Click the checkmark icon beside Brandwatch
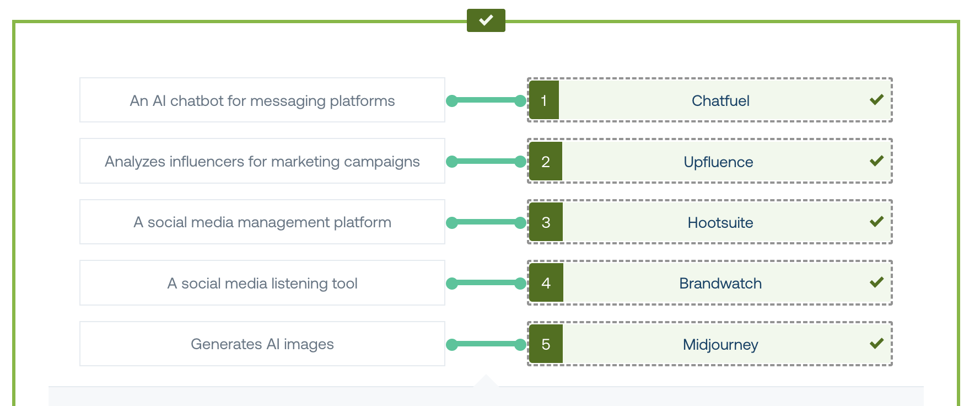 [x=876, y=282]
